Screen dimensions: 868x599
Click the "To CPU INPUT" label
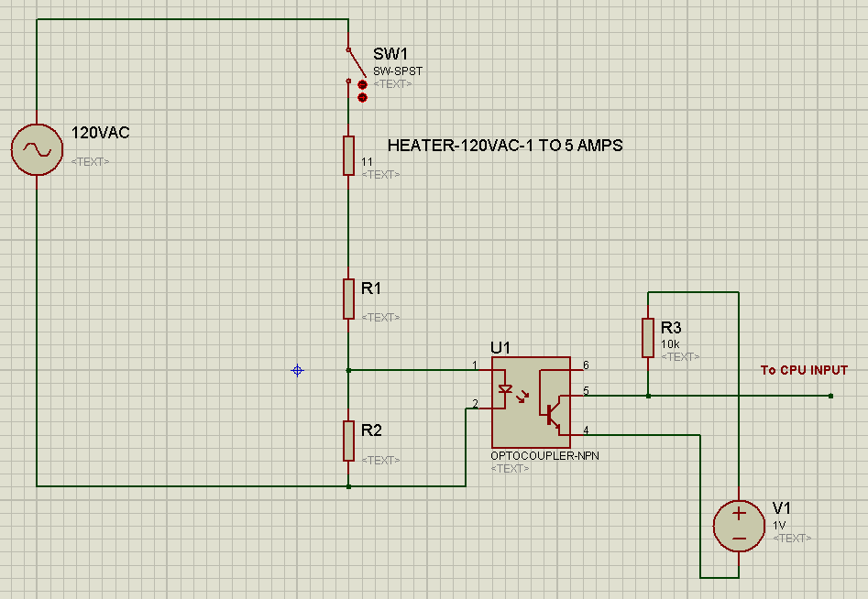tap(804, 371)
